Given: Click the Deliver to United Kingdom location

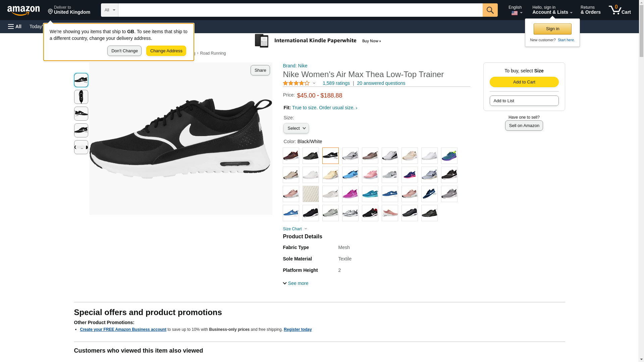Looking at the screenshot, I should 69,10.
